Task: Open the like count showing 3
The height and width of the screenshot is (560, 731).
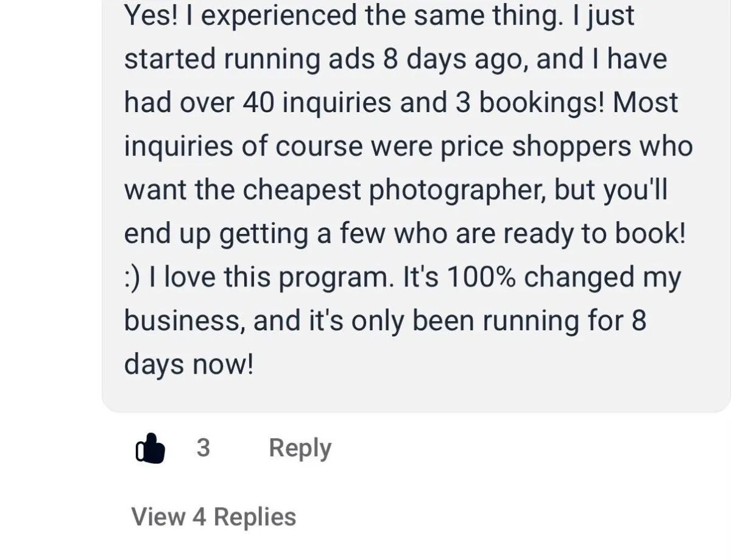Action: 203,448
